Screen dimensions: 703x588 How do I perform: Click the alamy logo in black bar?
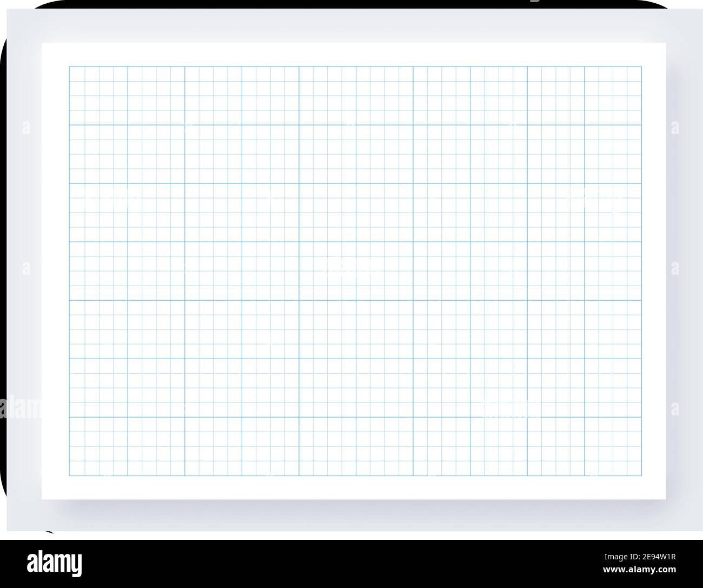tap(55, 563)
